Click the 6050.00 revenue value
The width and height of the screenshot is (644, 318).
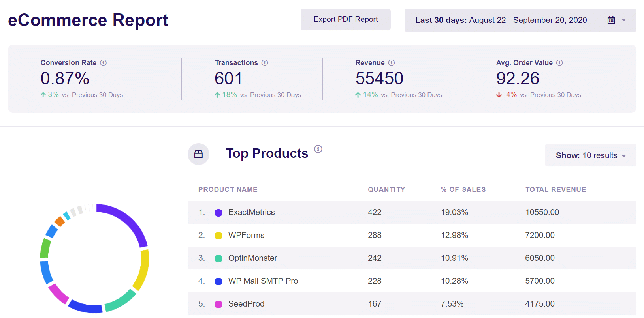tap(540, 258)
